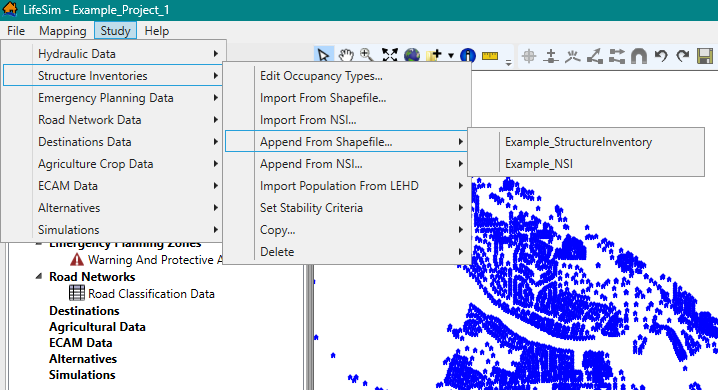718x390 pixels.
Task: Choose Import From NSI…
Action: [347, 119]
